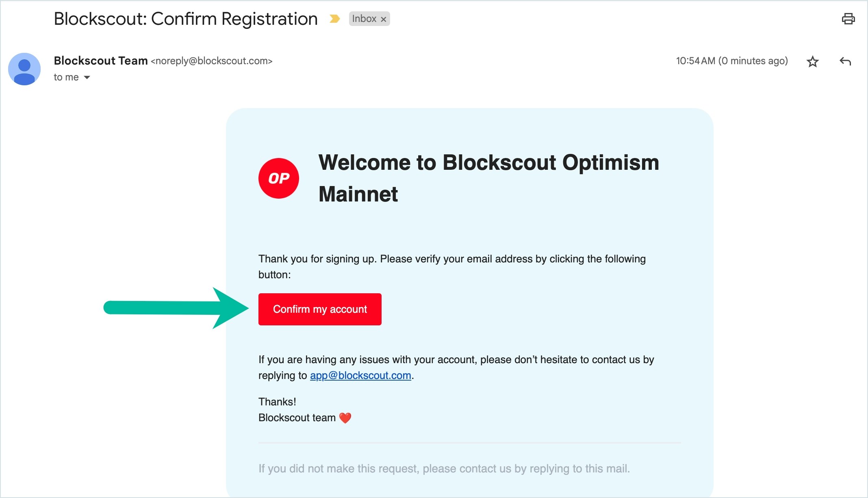Open the Inbox label tag
The image size is (868, 498).
tap(364, 19)
